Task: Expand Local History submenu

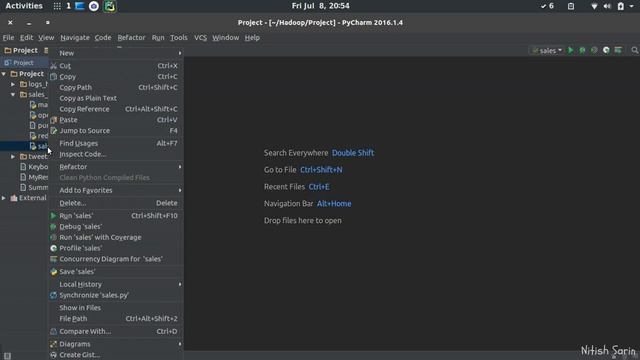Action: pyautogui.click(x=116, y=284)
